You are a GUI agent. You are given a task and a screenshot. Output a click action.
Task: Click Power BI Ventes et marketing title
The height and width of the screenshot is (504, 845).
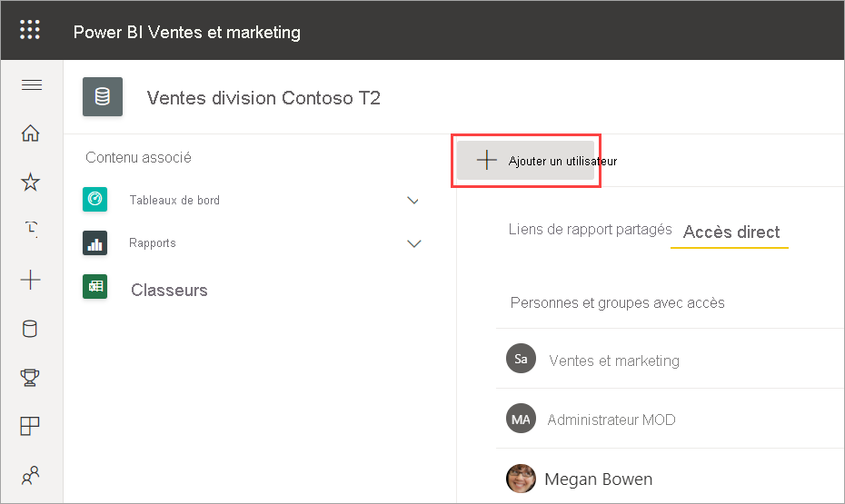(x=187, y=33)
